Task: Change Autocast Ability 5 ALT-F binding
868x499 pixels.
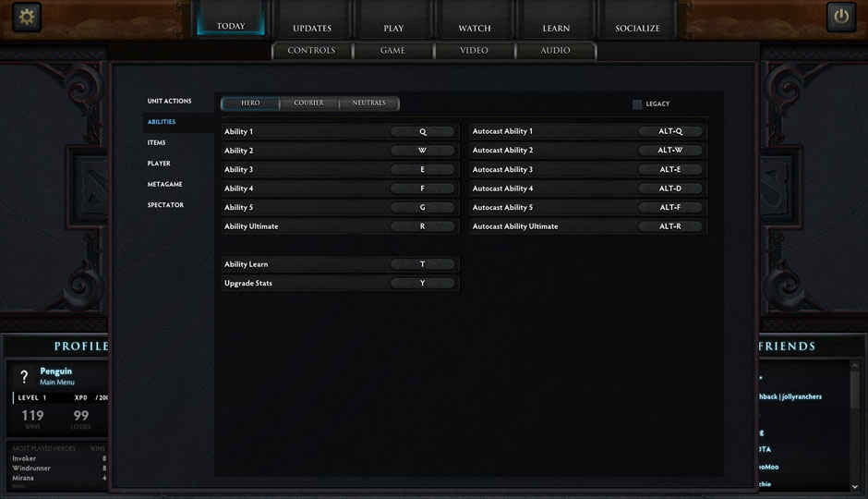Action: pyautogui.click(x=670, y=207)
